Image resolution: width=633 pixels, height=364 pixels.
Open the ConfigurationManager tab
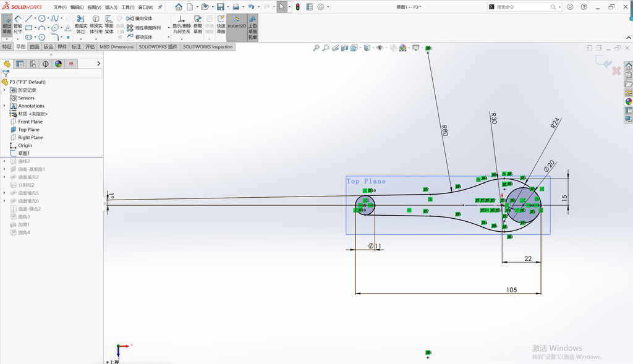point(33,64)
